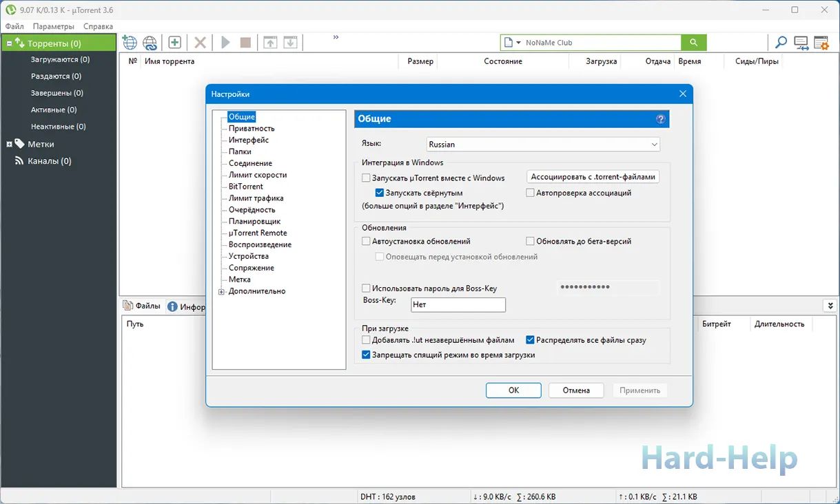Click the search magnifier icon near top right
Image resolution: width=840 pixels, height=504 pixels.
[780, 42]
